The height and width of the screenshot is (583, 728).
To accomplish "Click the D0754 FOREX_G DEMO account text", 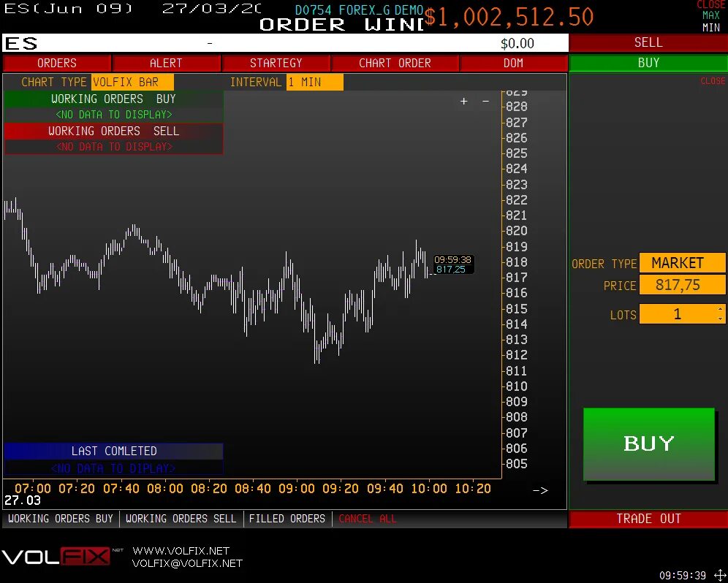I will [359, 9].
